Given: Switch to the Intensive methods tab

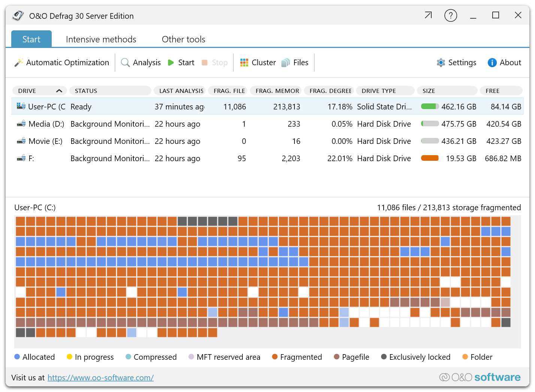Looking at the screenshot, I should (101, 39).
